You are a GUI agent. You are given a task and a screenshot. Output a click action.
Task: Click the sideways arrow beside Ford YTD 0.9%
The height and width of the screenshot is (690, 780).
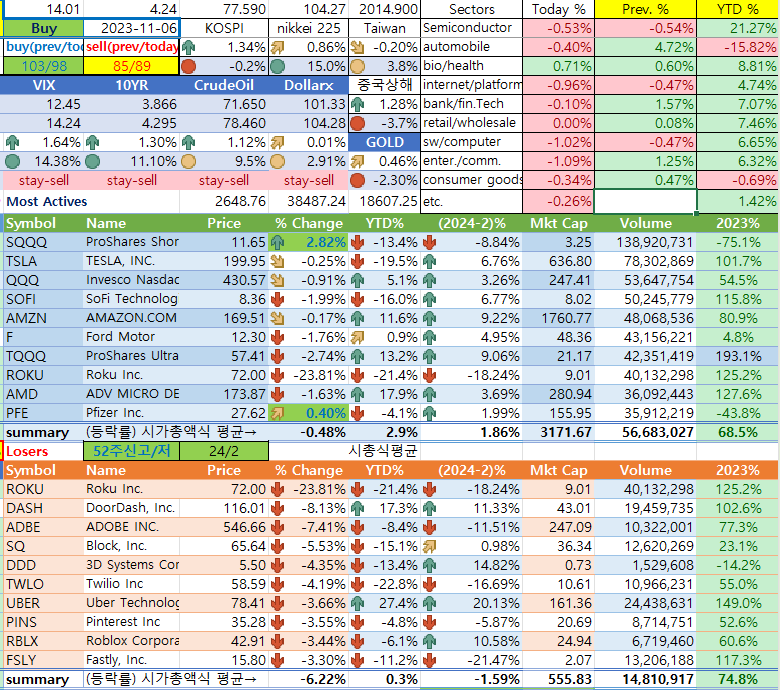[357, 338]
